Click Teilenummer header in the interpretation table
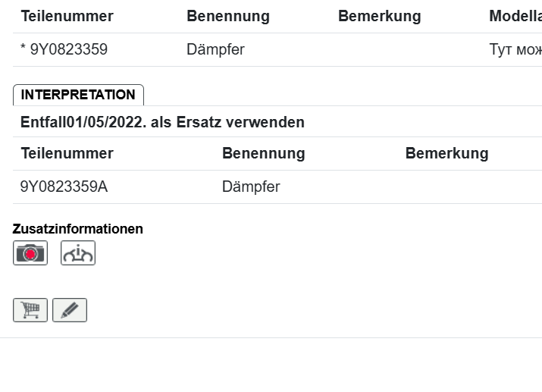542x392 pixels. [67, 153]
